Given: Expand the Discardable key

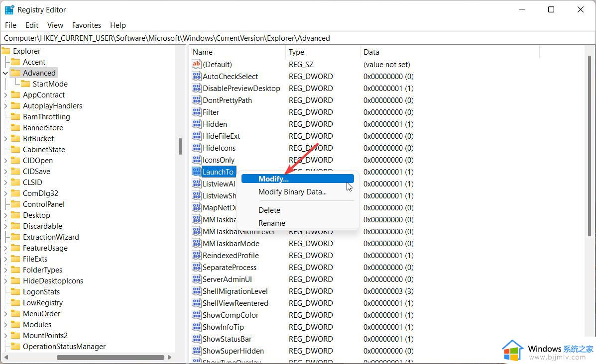Looking at the screenshot, I should [x=5, y=226].
